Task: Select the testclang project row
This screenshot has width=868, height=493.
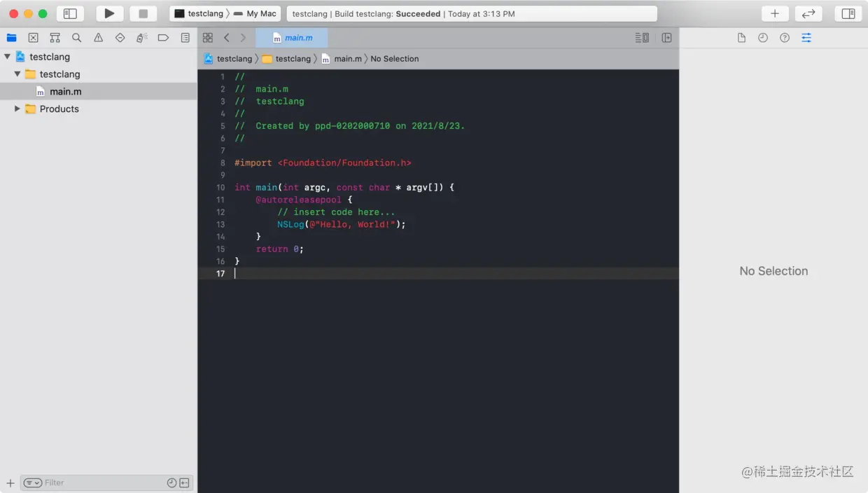Action: [99, 57]
